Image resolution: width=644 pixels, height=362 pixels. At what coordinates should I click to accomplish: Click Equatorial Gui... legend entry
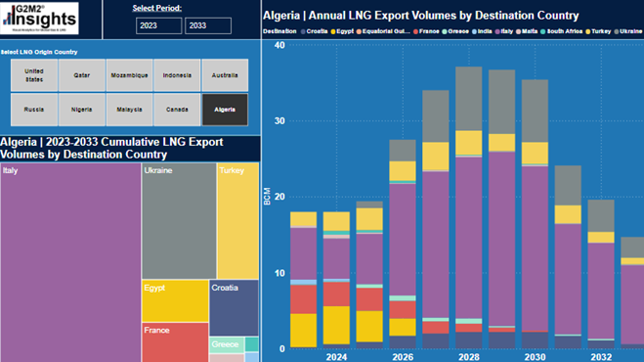383,31
